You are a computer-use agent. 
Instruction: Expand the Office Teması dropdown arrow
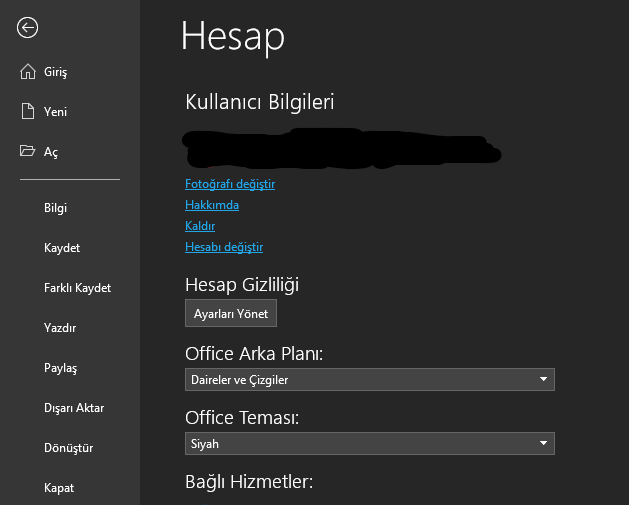pos(543,443)
